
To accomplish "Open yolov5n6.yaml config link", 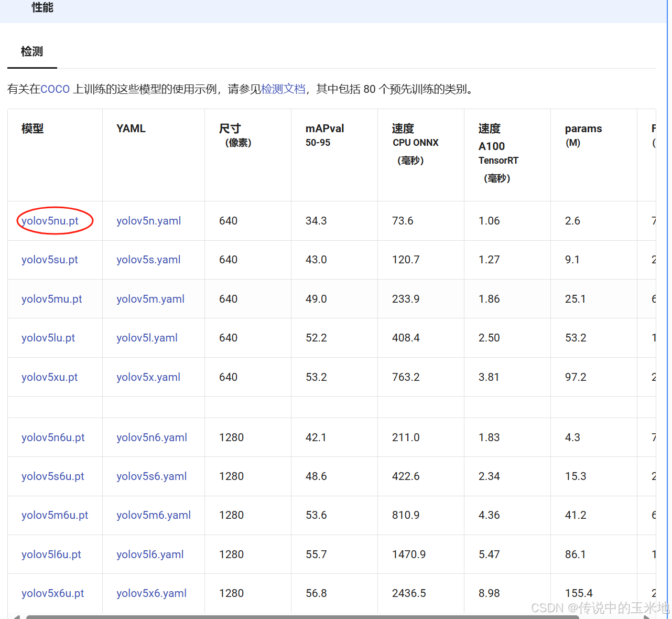I will [151, 437].
